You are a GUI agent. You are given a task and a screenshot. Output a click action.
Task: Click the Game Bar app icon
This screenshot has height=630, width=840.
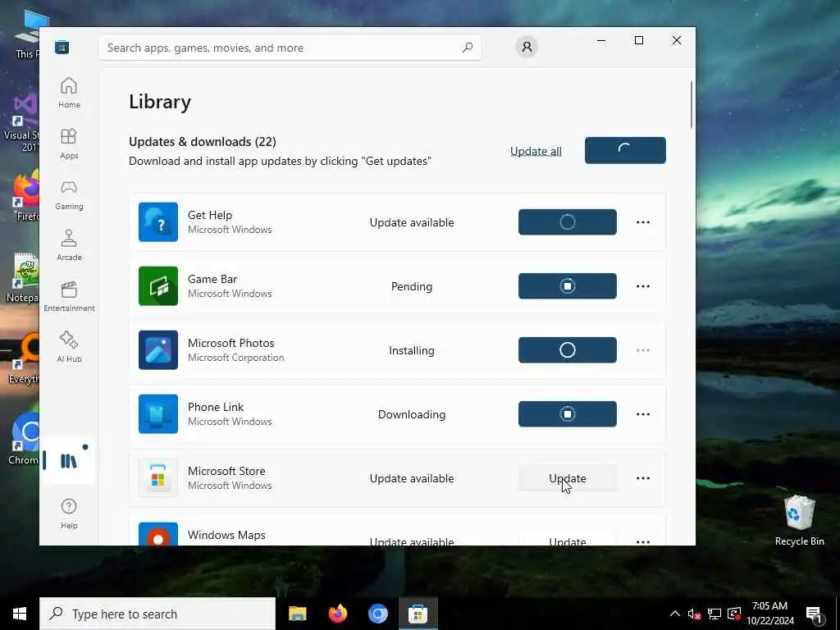[158, 286]
